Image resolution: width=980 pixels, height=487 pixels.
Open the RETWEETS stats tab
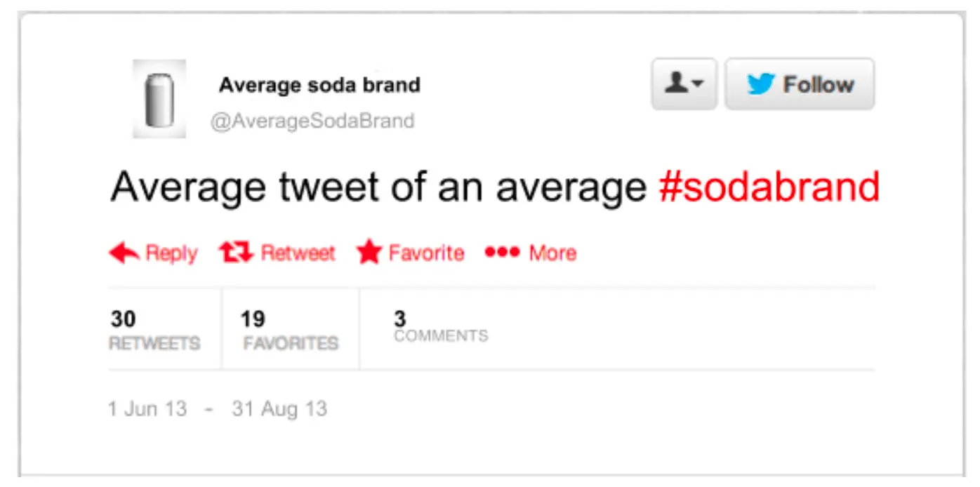154,328
